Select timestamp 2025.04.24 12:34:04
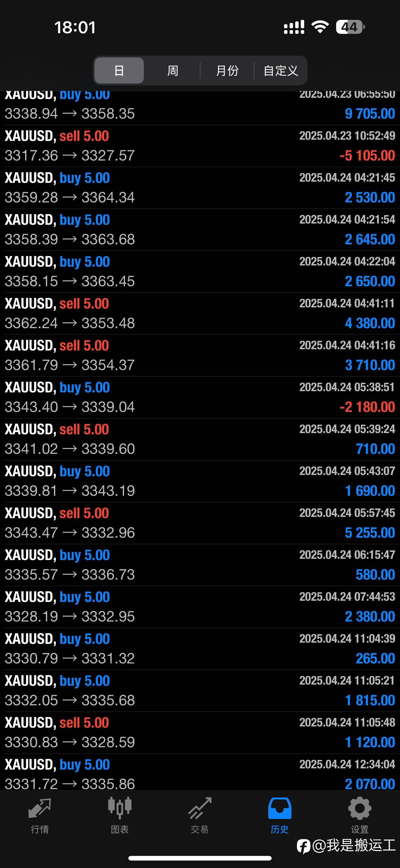This screenshot has height=868, width=400. tap(347, 764)
